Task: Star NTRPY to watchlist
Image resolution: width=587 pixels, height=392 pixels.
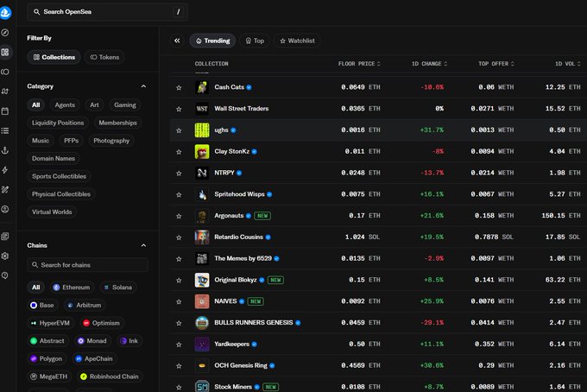Action: (x=179, y=173)
